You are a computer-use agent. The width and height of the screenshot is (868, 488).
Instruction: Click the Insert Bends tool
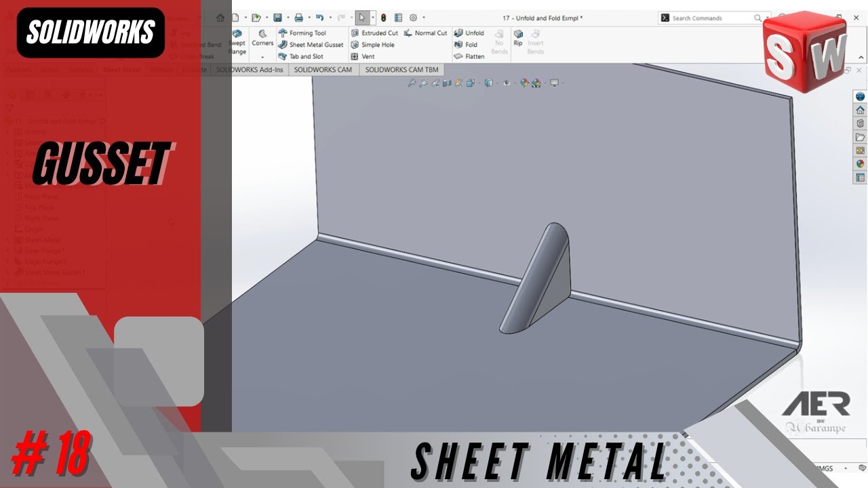pos(536,42)
